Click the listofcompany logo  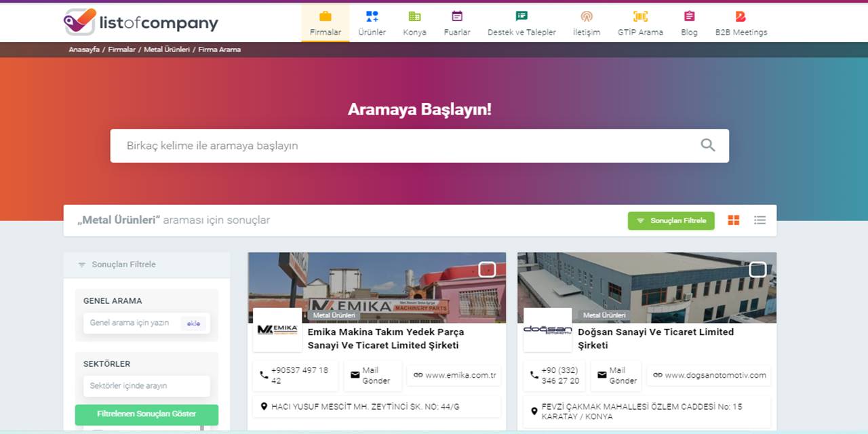click(x=141, y=22)
